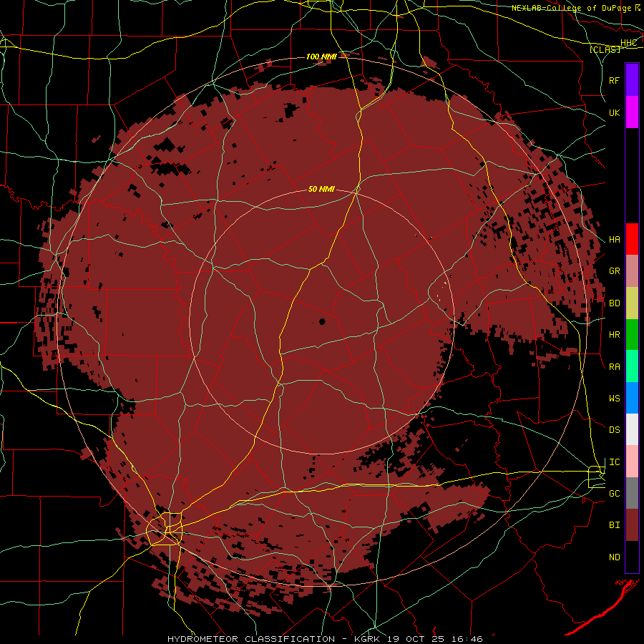Click the "IC" legend label
This screenshot has width=644, height=644.
tap(614, 462)
